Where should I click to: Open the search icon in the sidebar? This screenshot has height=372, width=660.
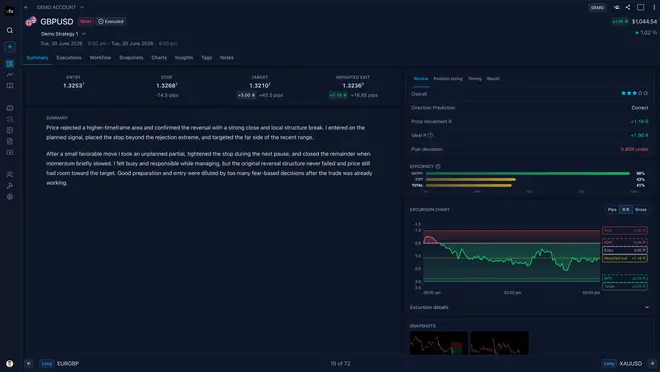pos(10,30)
